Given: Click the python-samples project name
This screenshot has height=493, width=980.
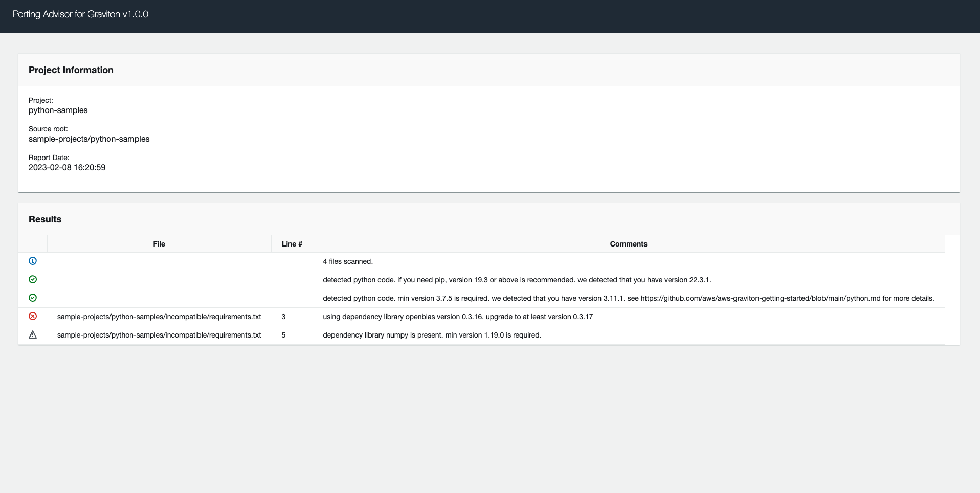Looking at the screenshot, I should [x=58, y=110].
